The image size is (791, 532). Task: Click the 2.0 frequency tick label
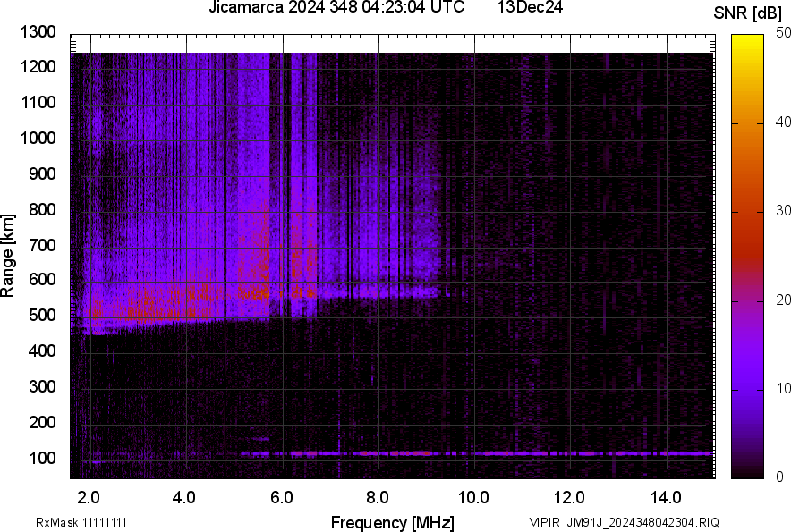click(89, 497)
